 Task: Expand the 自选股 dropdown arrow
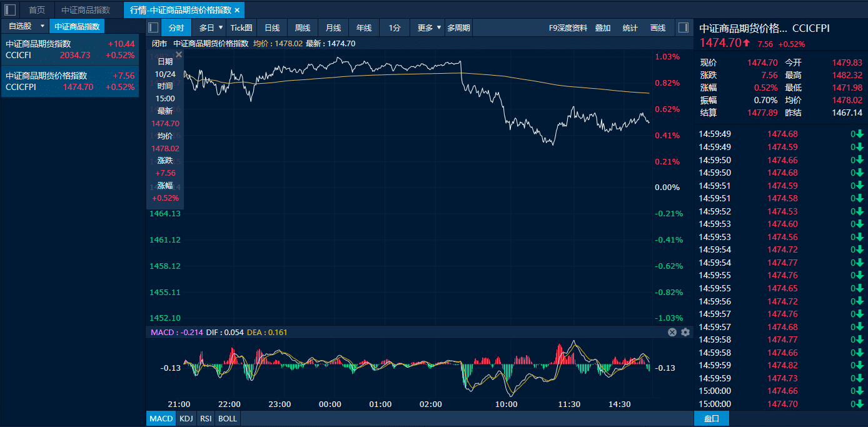[x=43, y=26]
